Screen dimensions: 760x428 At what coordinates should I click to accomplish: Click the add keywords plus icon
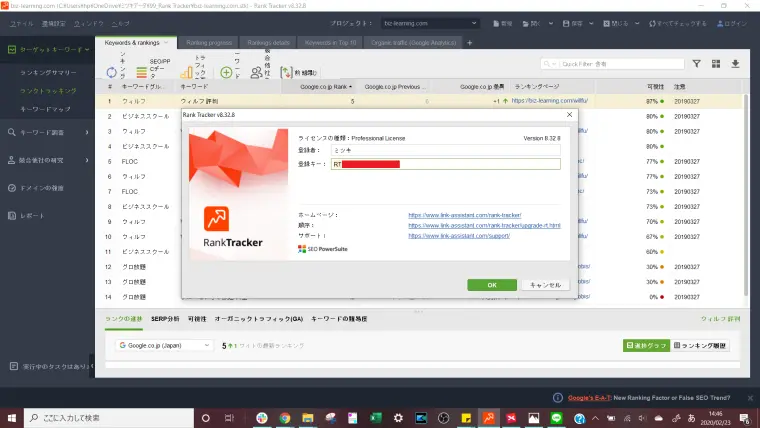point(226,72)
